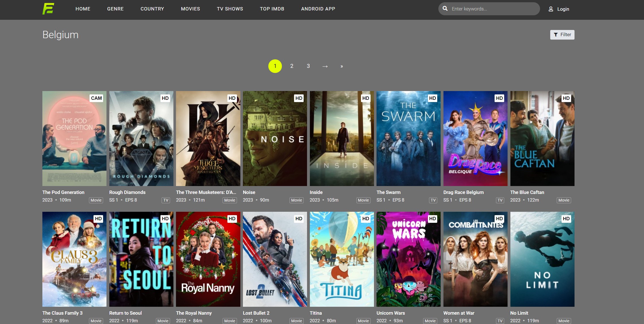This screenshot has width=644, height=324.
Task: Open the Noise poster
Action: coord(275,139)
